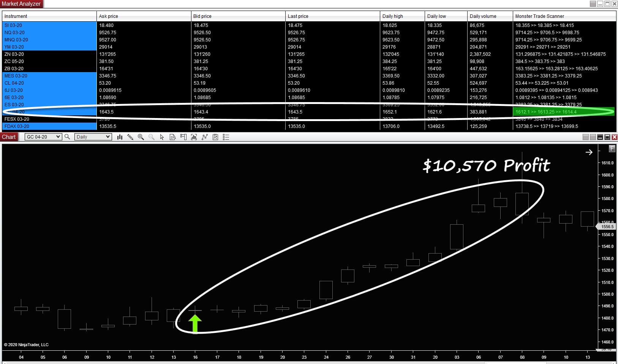Select the cursor pointer tool
The image size is (618, 364).
point(162,137)
